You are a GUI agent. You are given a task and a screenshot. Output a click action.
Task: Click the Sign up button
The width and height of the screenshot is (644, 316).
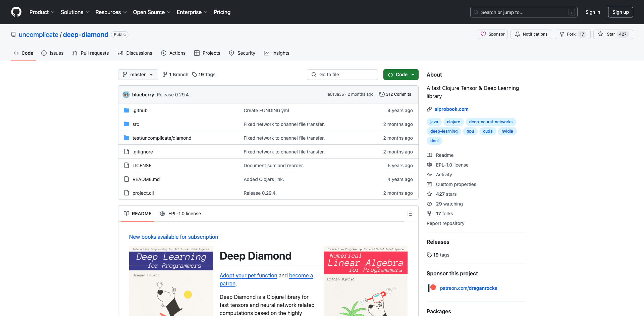pyautogui.click(x=620, y=12)
